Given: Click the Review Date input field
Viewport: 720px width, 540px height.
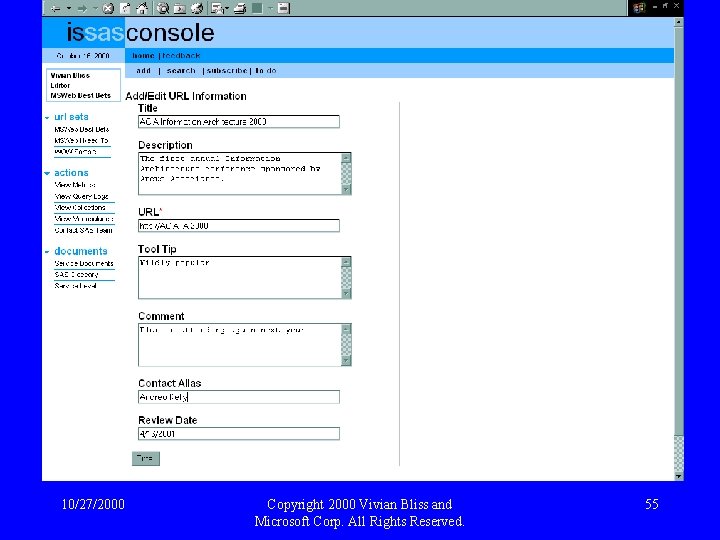Looking at the screenshot, I should 239,433.
